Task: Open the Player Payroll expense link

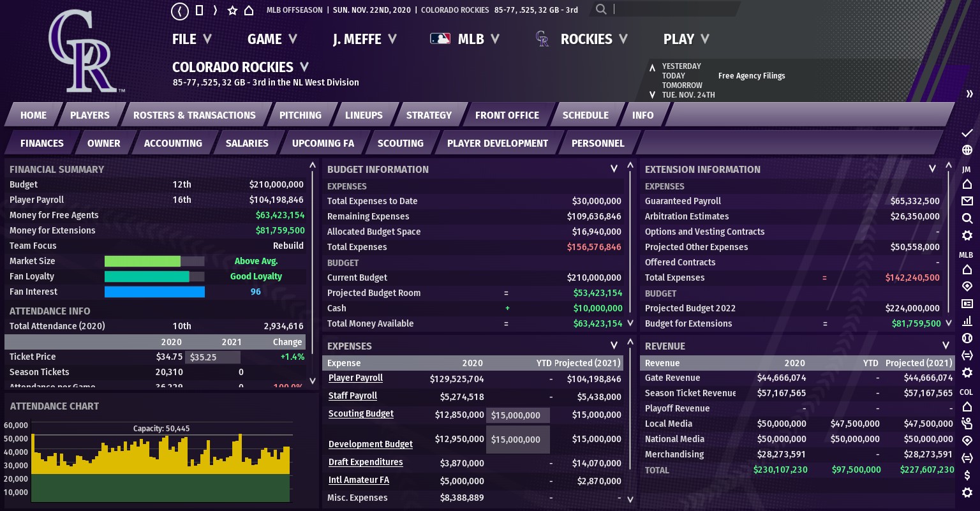Action: 355,378
